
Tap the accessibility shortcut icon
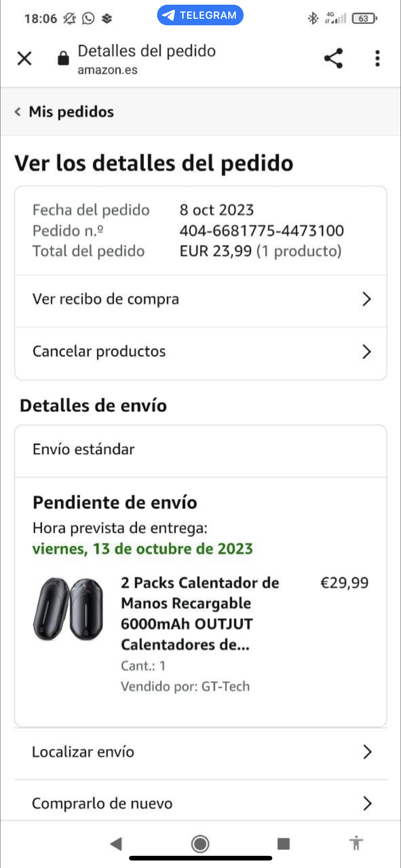coord(356,843)
